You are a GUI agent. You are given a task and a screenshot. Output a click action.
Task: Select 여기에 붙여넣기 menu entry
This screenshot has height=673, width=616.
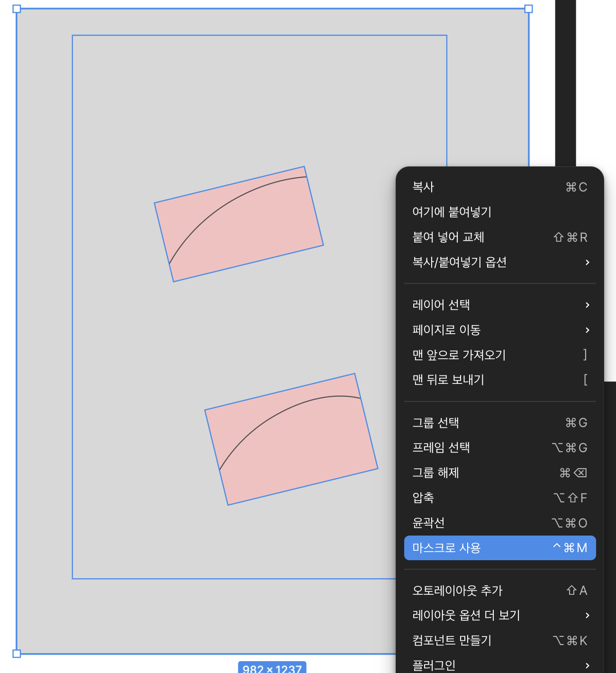[x=500, y=212]
